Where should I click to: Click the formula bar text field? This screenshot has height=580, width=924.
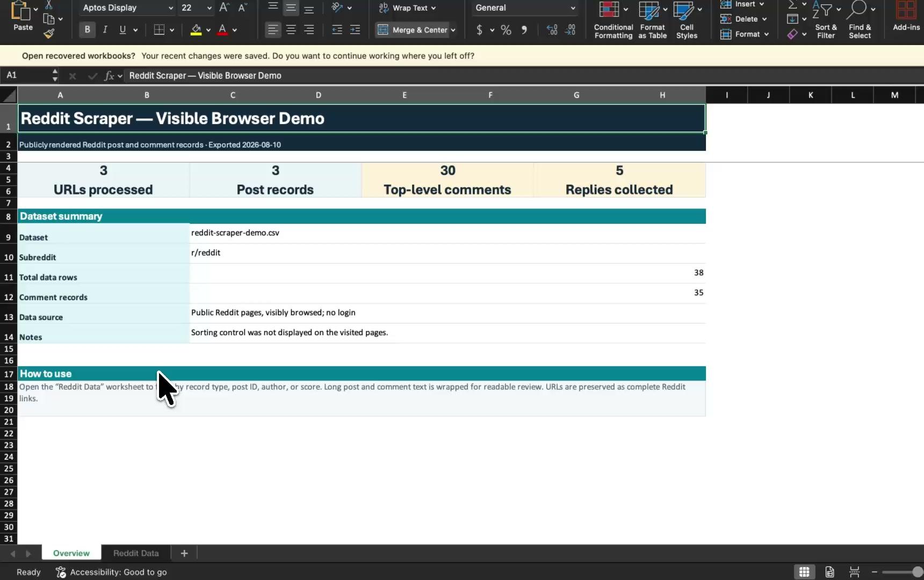coord(524,76)
